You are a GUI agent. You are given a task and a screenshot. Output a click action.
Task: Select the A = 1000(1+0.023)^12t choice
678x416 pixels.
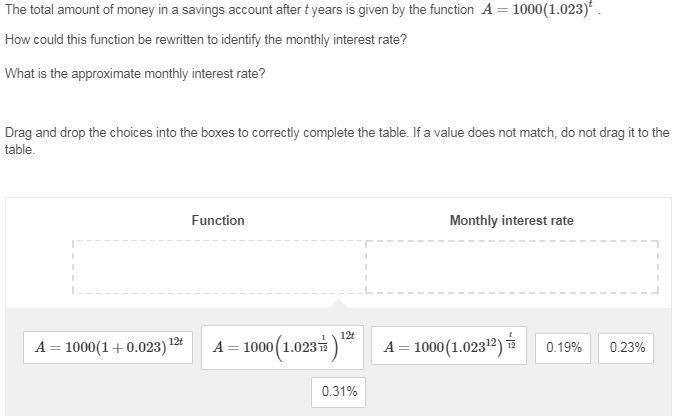point(109,347)
